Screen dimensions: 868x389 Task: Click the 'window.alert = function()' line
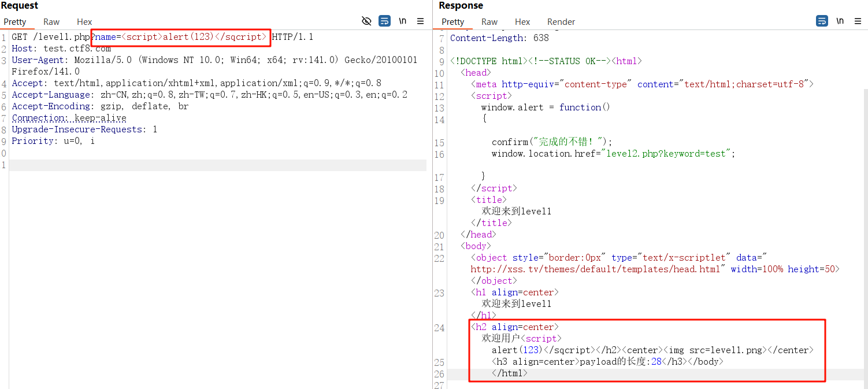pyautogui.click(x=546, y=108)
